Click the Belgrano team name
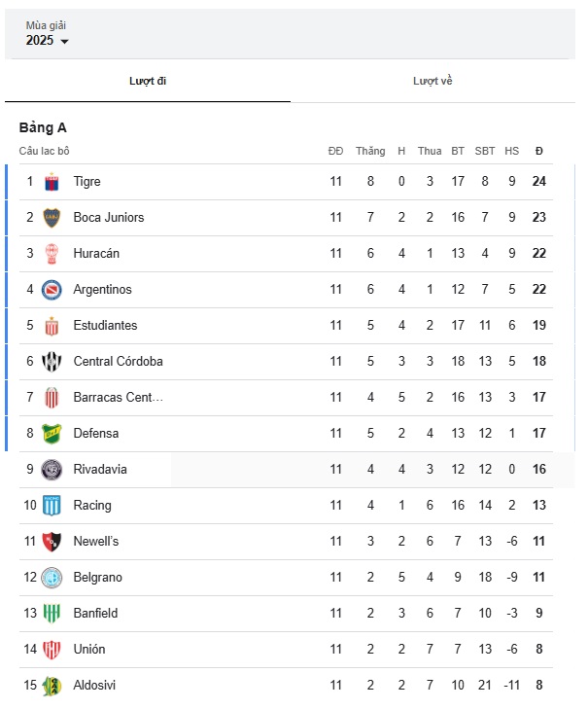The height and width of the screenshot is (709, 588). tap(97, 578)
